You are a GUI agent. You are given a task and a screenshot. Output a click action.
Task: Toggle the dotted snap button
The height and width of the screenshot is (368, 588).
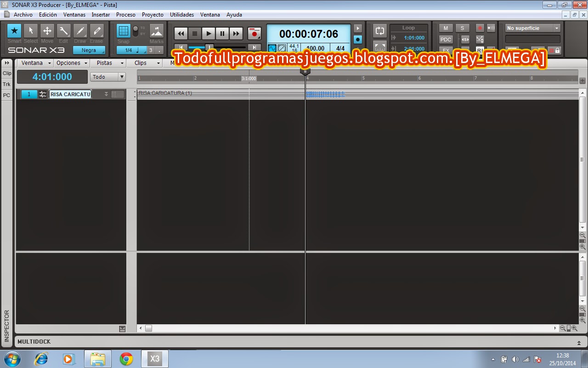click(159, 50)
